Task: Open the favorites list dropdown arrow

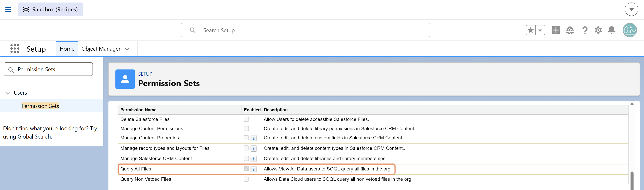Action: pyautogui.click(x=540, y=30)
